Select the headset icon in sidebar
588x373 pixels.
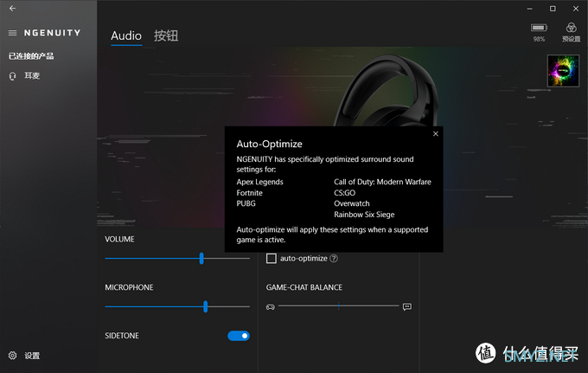click(12, 76)
